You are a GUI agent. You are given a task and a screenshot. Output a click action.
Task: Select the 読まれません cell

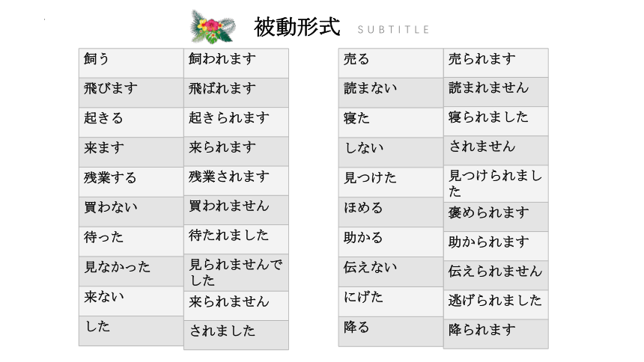click(x=496, y=92)
